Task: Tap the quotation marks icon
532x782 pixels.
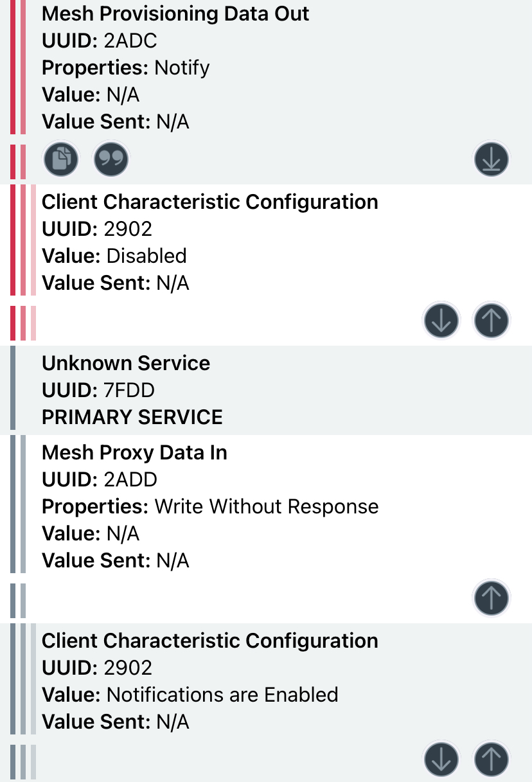Action: tap(111, 159)
